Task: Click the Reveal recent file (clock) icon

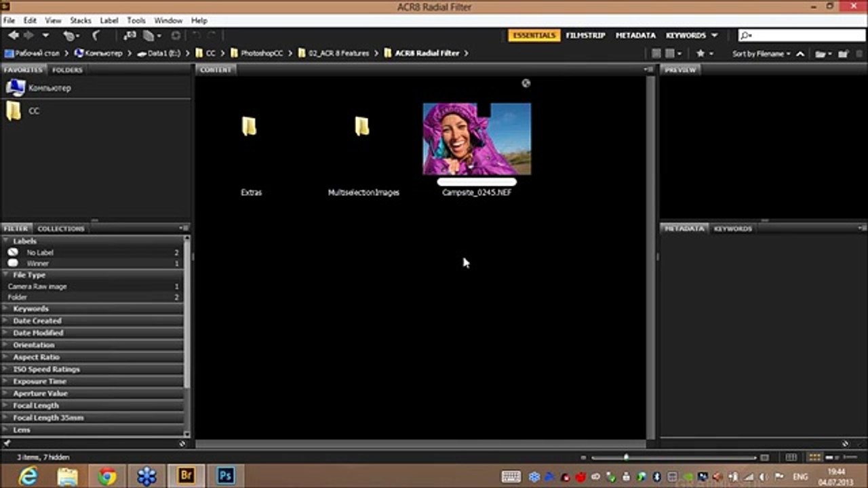Action: point(70,35)
